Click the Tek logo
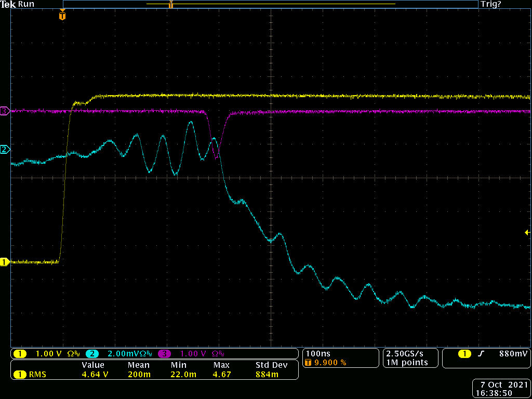The image size is (532, 399). click(x=8, y=4)
